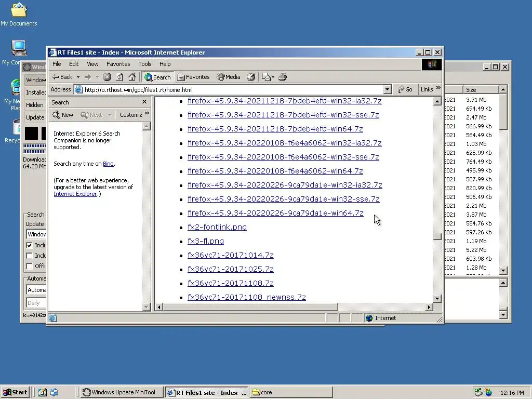Switch to Windows Update MiniTool taskbar button
Screen dimensions: 532x399
122,392
